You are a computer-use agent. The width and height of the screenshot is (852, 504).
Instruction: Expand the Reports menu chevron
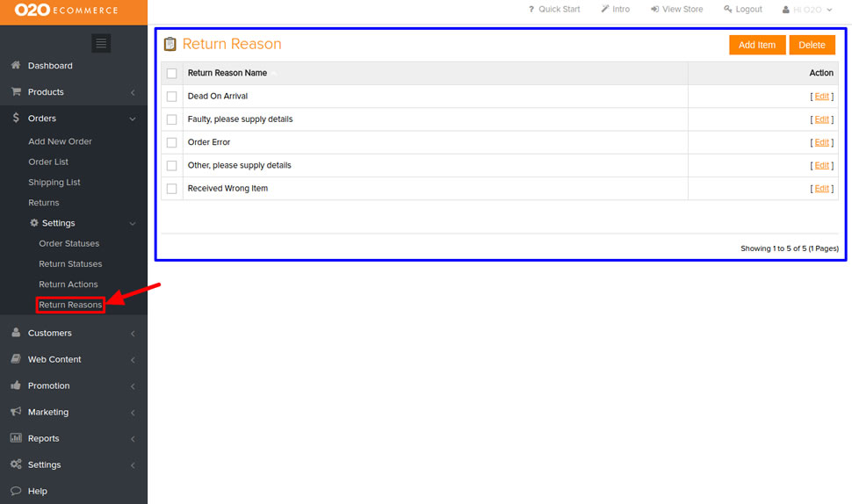tap(133, 439)
